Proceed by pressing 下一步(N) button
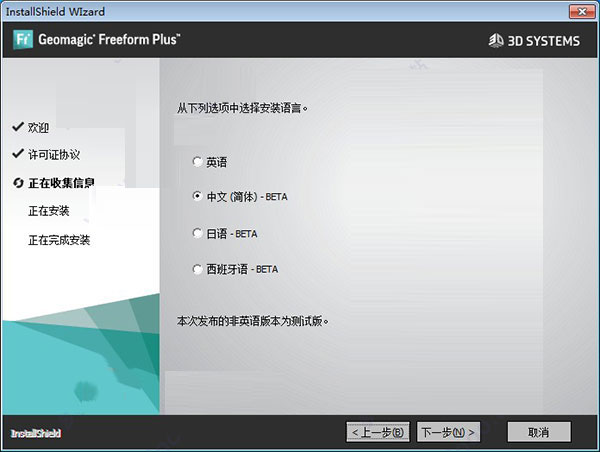The height and width of the screenshot is (452, 600). click(x=448, y=432)
